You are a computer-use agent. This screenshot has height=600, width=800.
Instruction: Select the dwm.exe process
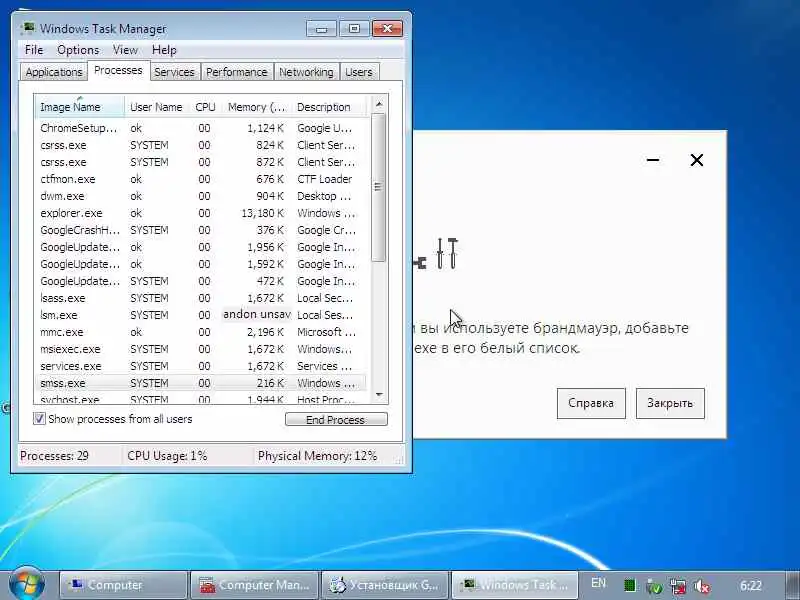(x=202, y=196)
